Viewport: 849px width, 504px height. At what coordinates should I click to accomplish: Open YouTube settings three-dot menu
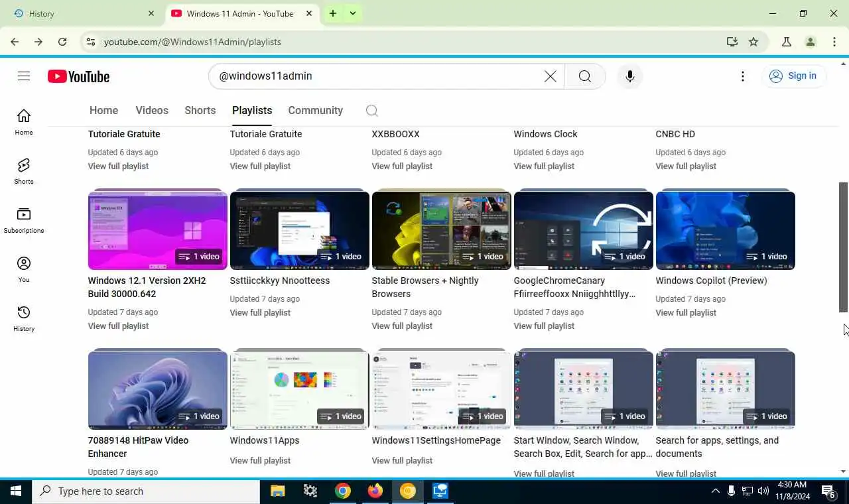pyautogui.click(x=743, y=76)
